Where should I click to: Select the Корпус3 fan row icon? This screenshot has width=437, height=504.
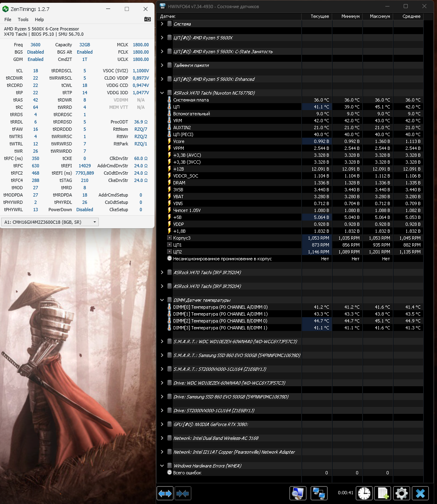pos(170,238)
